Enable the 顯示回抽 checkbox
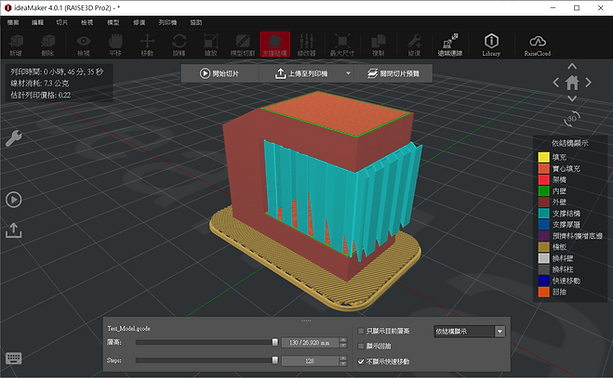The image size is (613, 378). click(361, 346)
